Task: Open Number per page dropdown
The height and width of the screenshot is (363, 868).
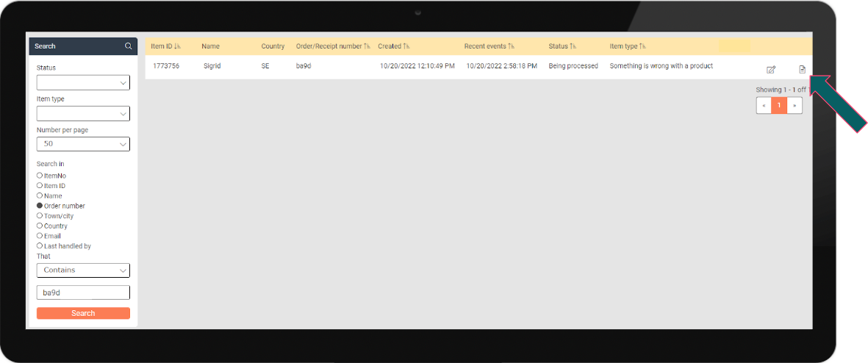Action: [x=83, y=144]
